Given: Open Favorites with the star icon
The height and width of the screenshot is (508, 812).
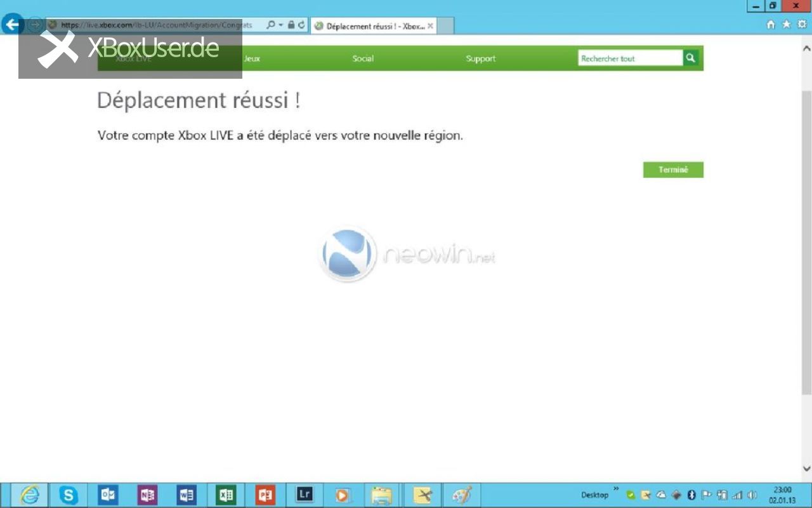Looking at the screenshot, I should [x=787, y=25].
